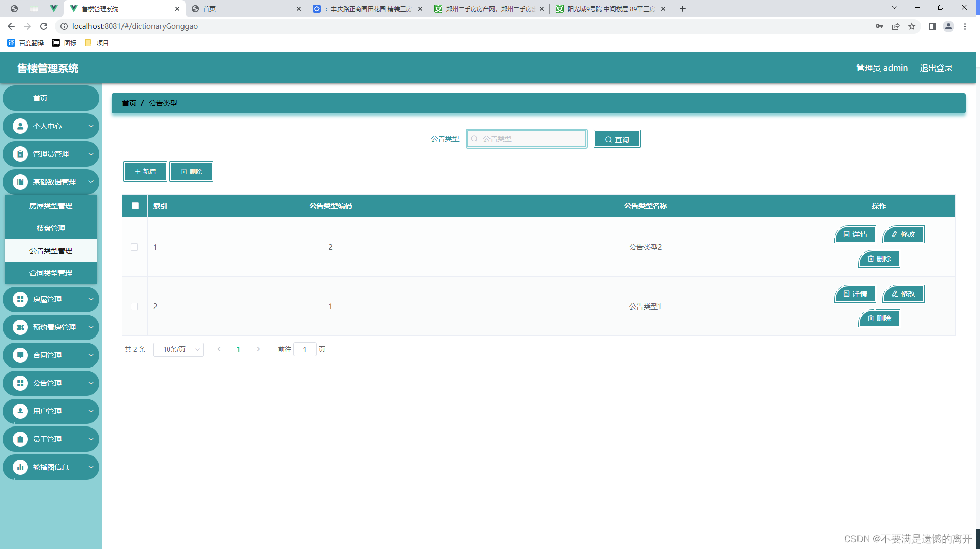980x549 pixels.
Task: Toggle the select-all checkbox in table header
Action: click(135, 205)
